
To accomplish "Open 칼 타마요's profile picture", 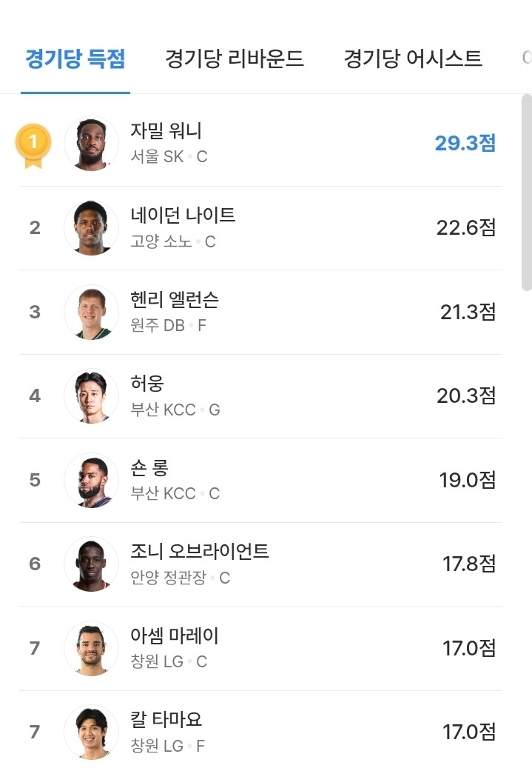I will [x=91, y=732].
